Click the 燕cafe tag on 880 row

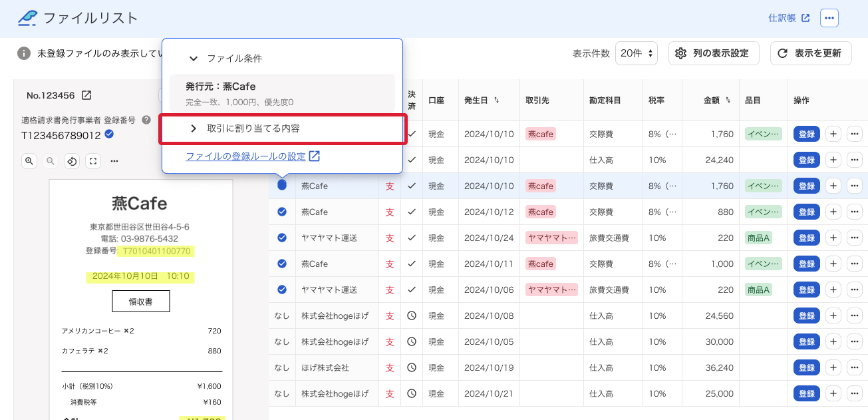click(x=540, y=212)
